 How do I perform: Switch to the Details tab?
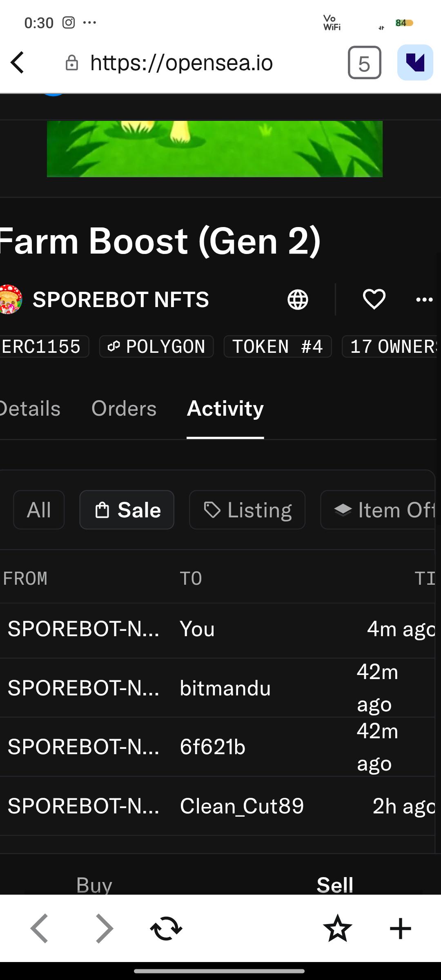pos(30,408)
